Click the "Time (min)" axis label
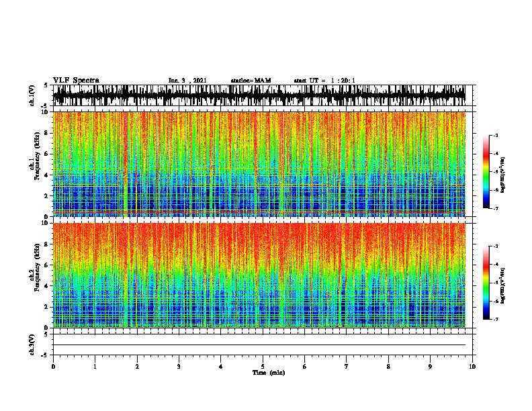 [x=269, y=373]
